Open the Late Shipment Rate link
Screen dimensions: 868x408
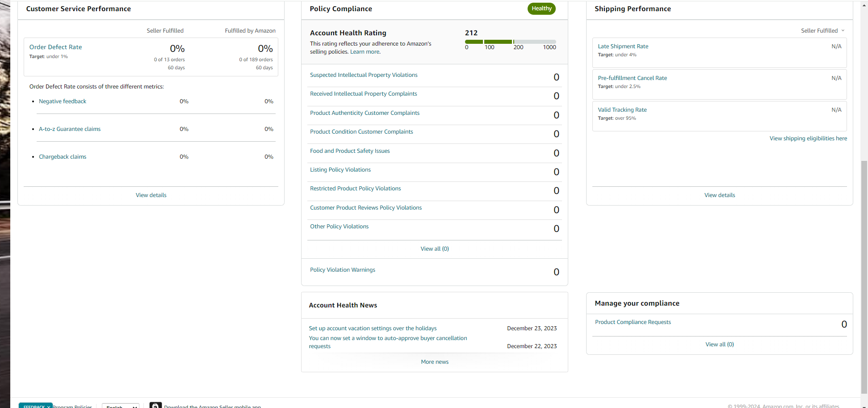pyautogui.click(x=623, y=46)
